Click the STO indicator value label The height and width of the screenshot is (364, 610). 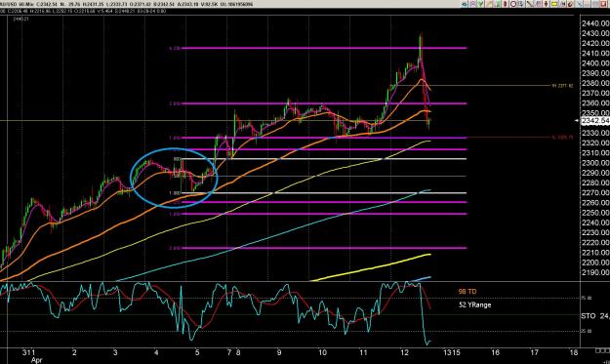point(595,316)
